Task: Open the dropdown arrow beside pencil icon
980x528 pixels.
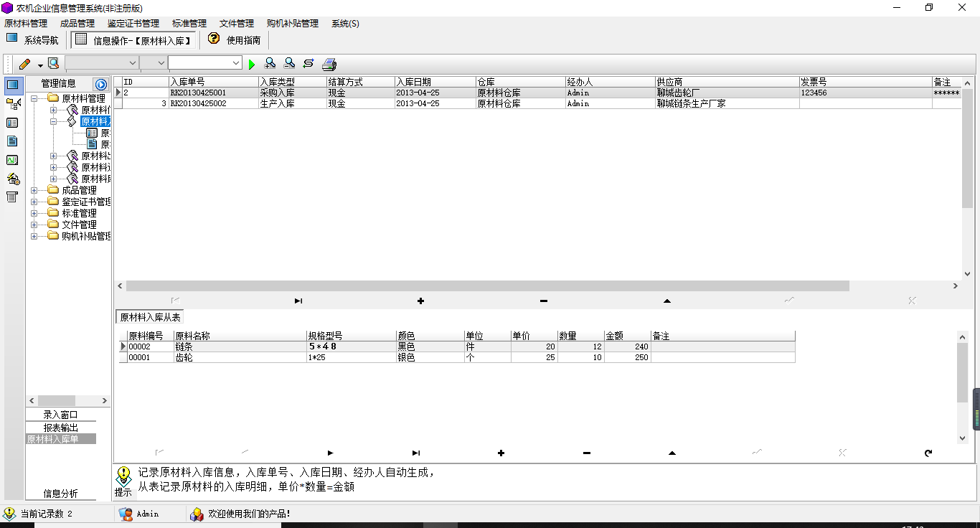Action: click(x=40, y=65)
